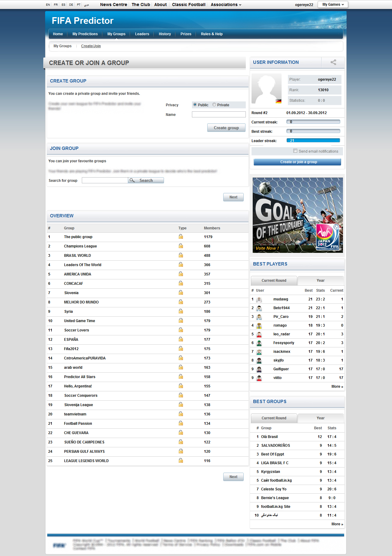Screen dimensions: 392x556
Task: Click the German flag on profile picture
Action: pyautogui.click(x=279, y=101)
